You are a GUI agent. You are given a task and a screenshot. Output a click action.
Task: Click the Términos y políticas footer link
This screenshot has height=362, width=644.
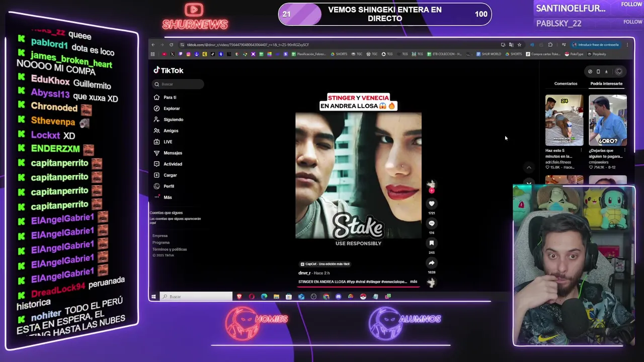click(170, 249)
